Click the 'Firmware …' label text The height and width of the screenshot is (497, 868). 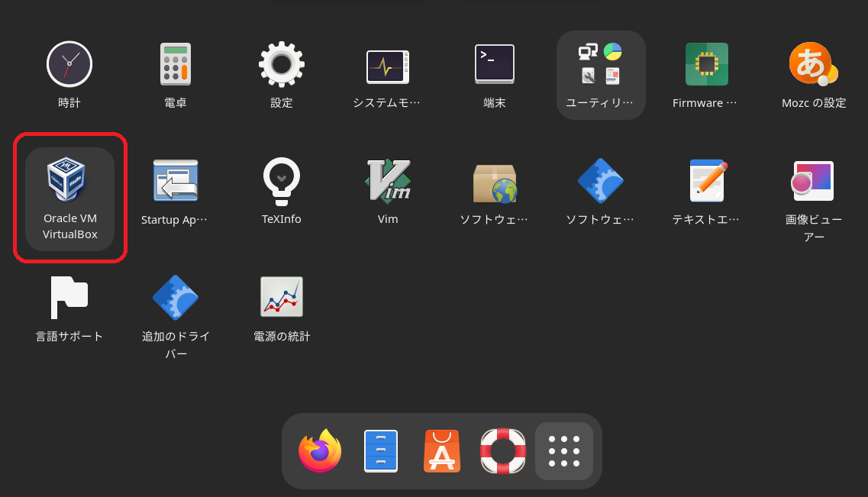pyautogui.click(x=705, y=103)
